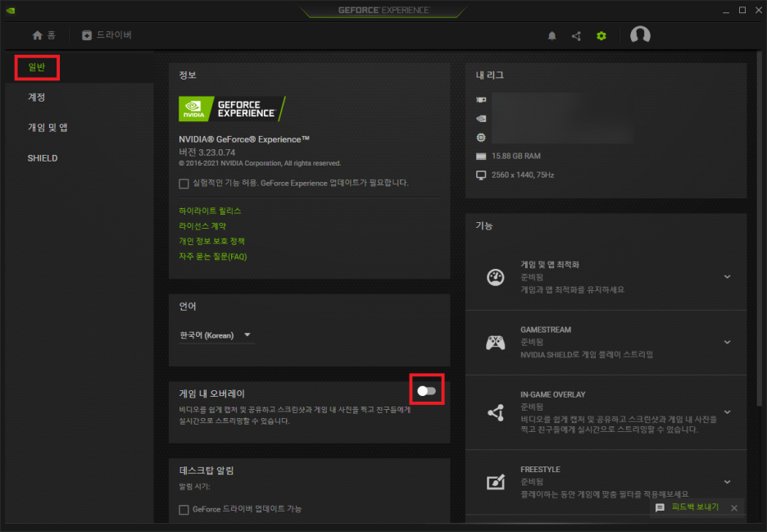Check GeForce 드라이버 업데이트 가능 notification box
The width and height of the screenshot is (767, 532).
(184, 510)
